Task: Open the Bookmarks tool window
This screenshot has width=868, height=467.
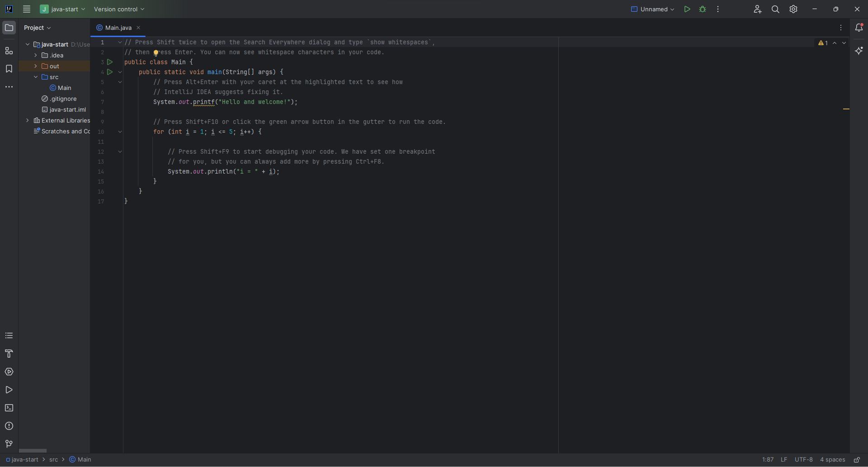Action: tap(9, 69)
